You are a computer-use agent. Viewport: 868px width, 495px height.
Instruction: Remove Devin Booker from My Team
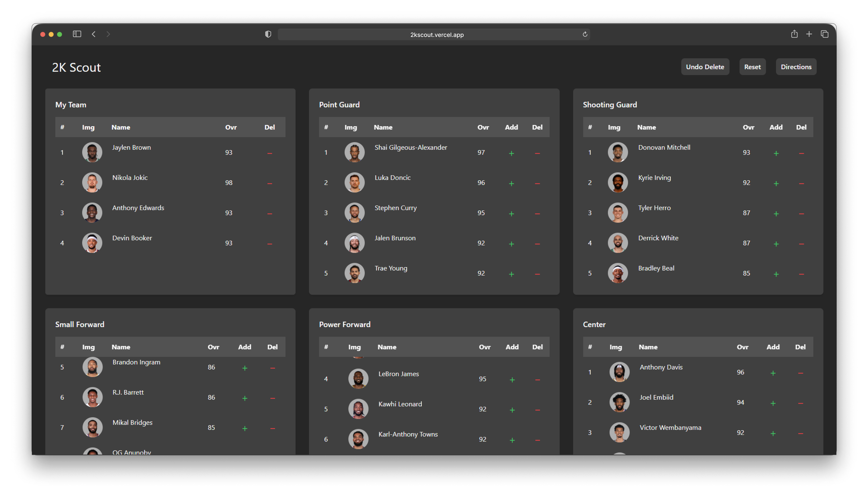[269, 244]
